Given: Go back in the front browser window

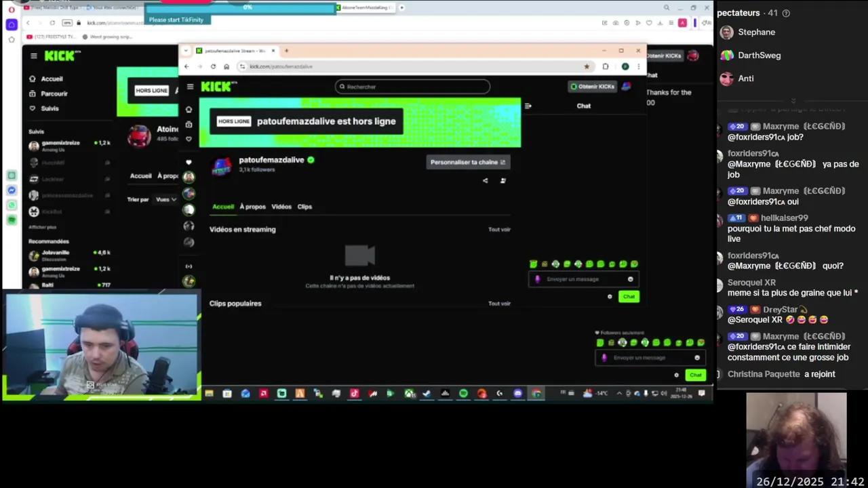Looking at the screenshot, I should pyautogui.click(x=186, y=66).
